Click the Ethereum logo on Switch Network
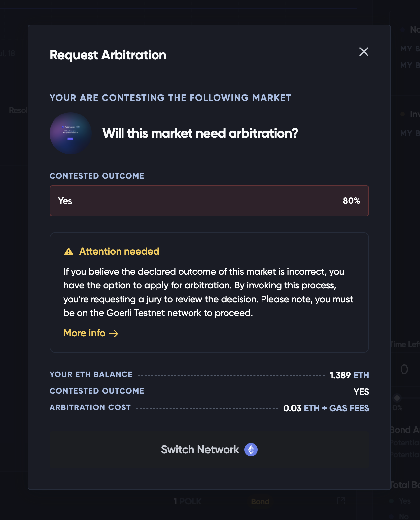 point(251,450)
